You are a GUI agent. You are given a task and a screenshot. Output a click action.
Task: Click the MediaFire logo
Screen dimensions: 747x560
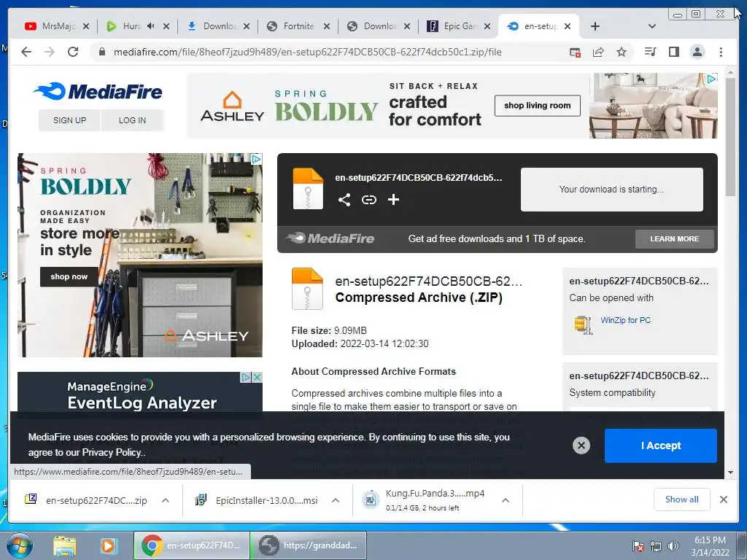click(98, 91)
